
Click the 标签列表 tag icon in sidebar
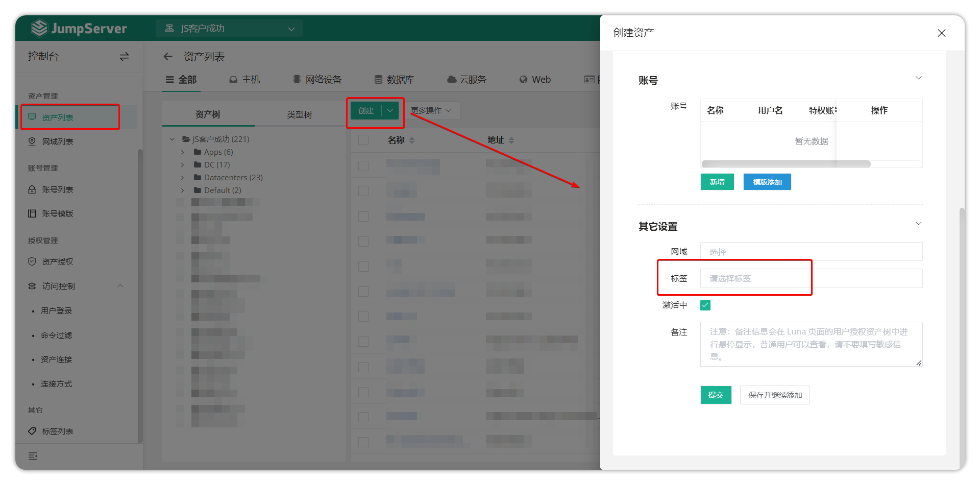[32, 431]
